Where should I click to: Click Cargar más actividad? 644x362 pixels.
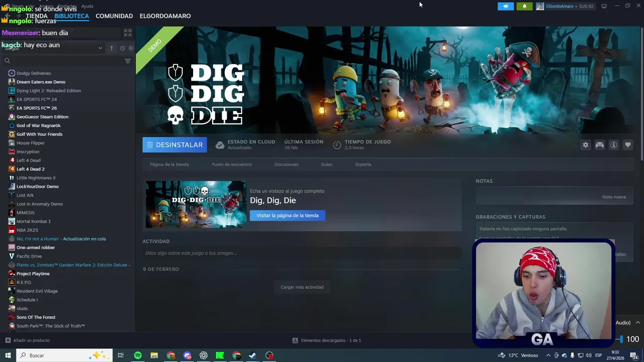click(x=302, y=287)
